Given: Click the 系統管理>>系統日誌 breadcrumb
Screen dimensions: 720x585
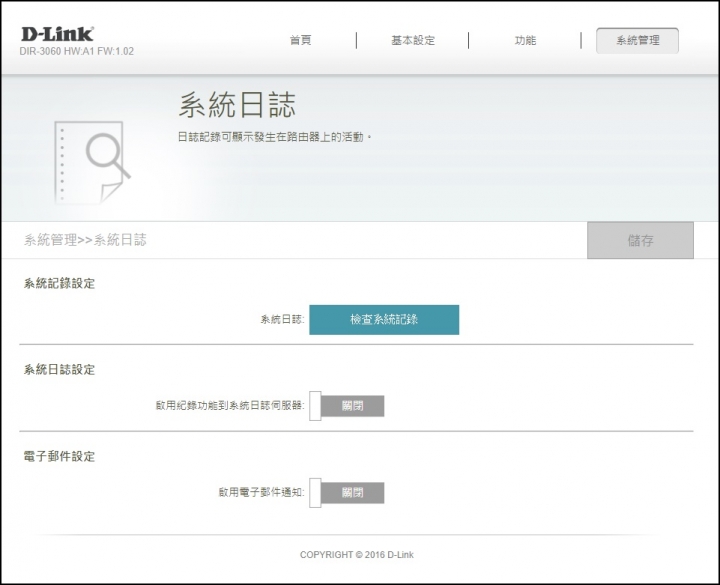Looking at the screenshot, I should [85, 240].
